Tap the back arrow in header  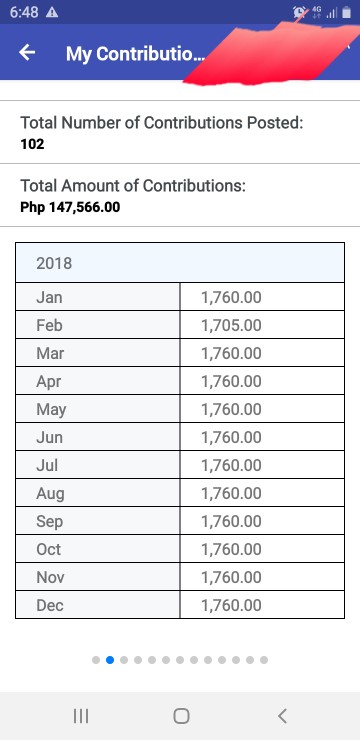tap(27, 52)
